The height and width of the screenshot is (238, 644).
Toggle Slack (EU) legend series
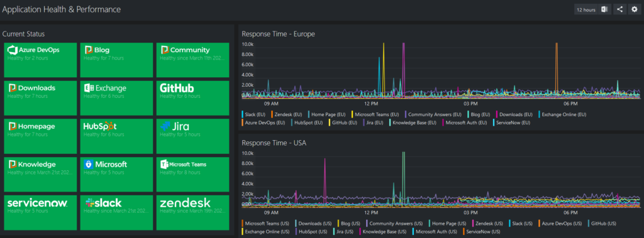coord(254,114)
